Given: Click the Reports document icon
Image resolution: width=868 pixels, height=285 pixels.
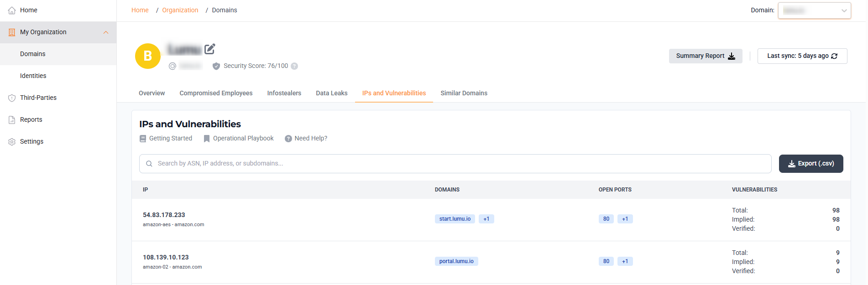Looking at the screenshot, I should coord(12,119).
